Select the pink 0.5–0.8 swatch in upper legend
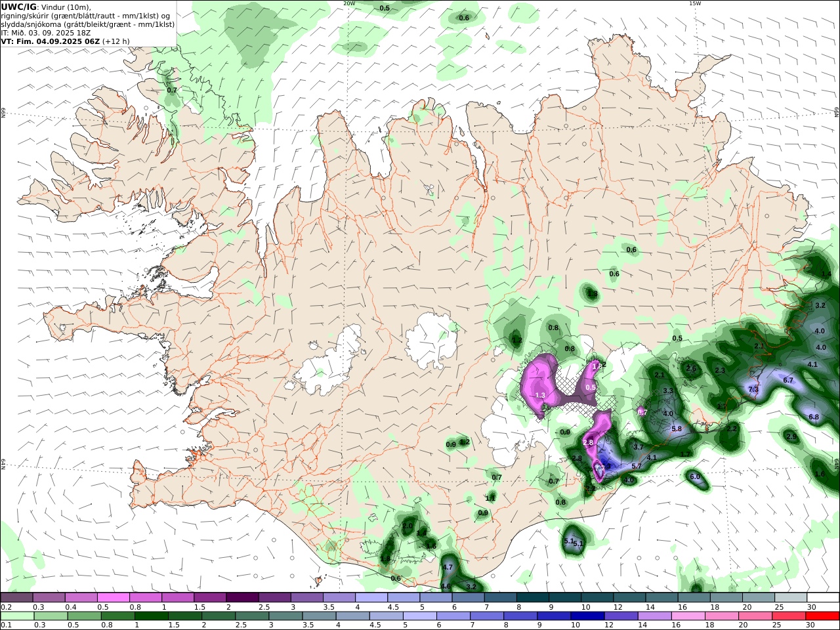840x630 pixels. 113,597
